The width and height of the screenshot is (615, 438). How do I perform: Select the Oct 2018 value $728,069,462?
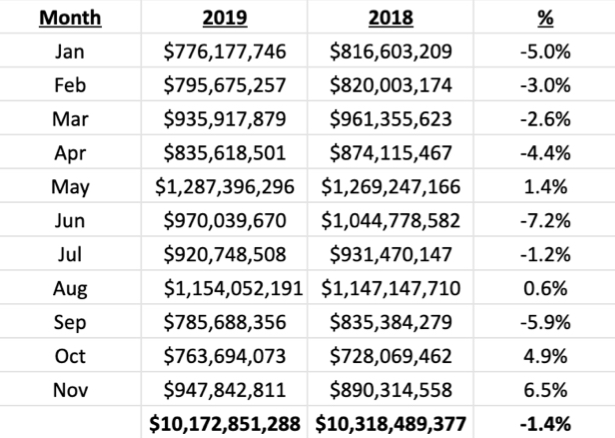pyautogui.click(x=391, y=356)
